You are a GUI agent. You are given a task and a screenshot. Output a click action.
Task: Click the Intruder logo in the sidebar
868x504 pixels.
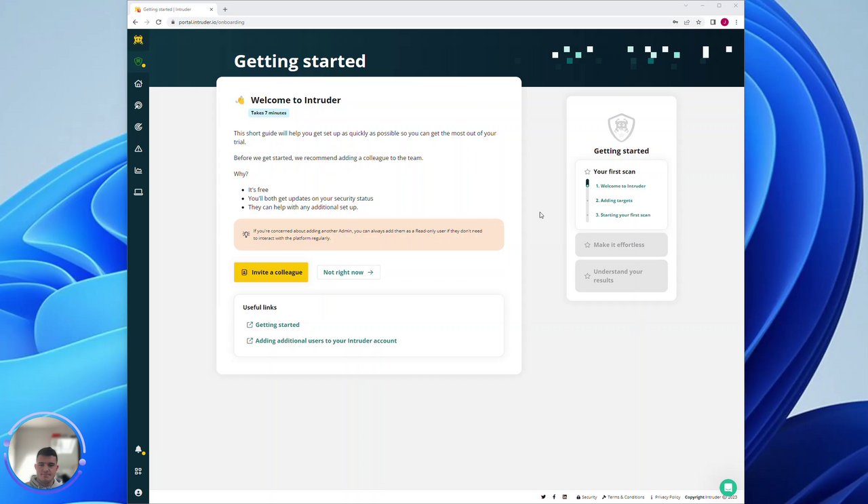point(138,40)
